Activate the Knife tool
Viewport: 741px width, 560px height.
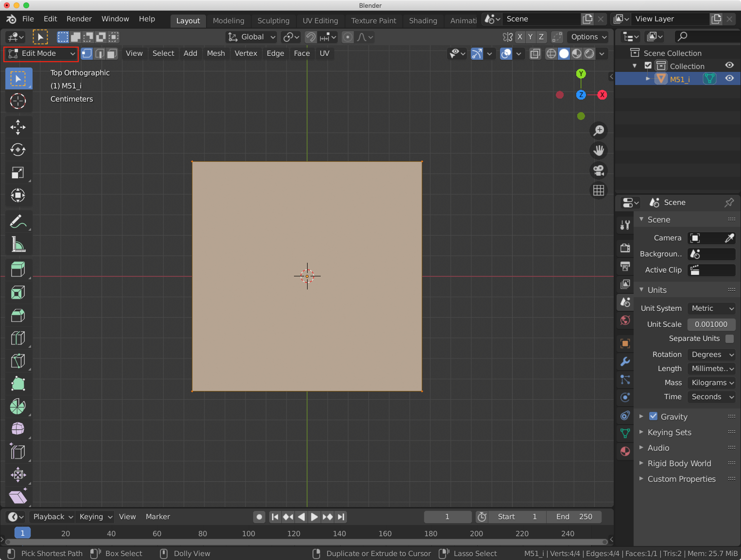18,361
